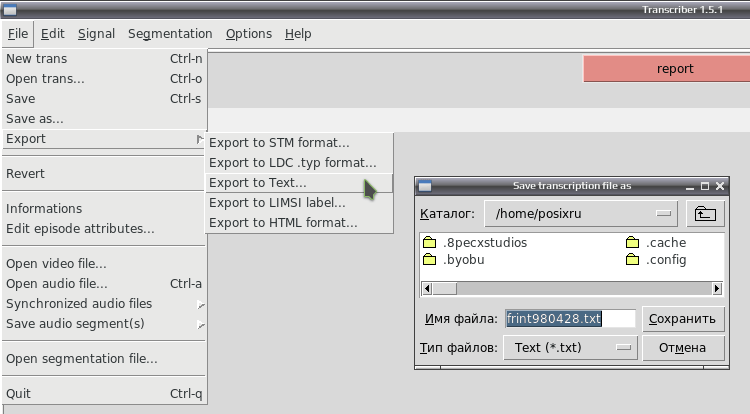Click right arrow of file list scrollbar
The image size is (750, 414).
click(x=717, y=289)
